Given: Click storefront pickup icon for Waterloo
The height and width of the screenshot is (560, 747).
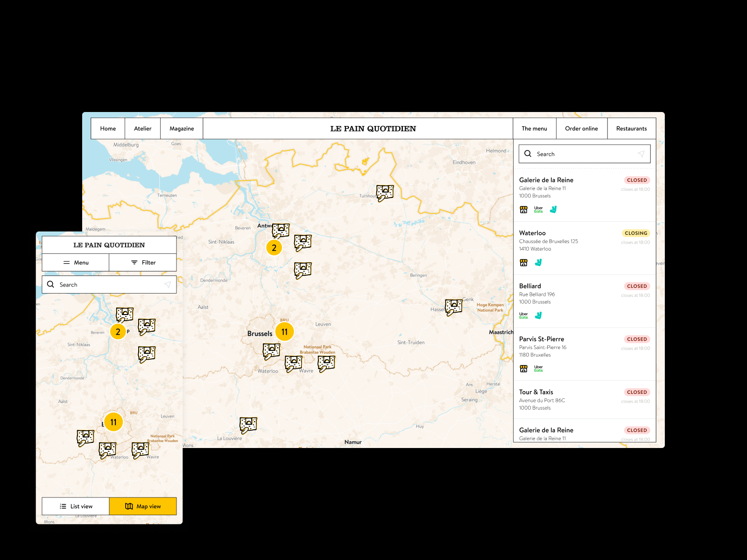Looking at the screenshot, I should 524,263.
